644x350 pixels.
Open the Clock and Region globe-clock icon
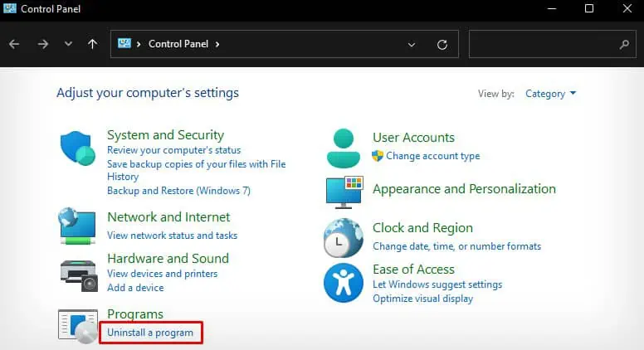tap(344, 238)
